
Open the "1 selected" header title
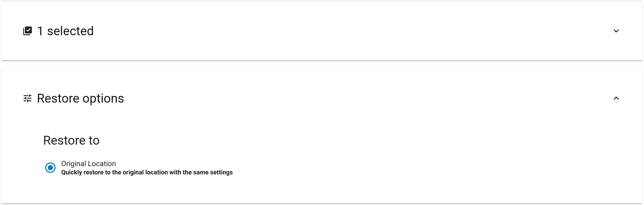point(65,31)
